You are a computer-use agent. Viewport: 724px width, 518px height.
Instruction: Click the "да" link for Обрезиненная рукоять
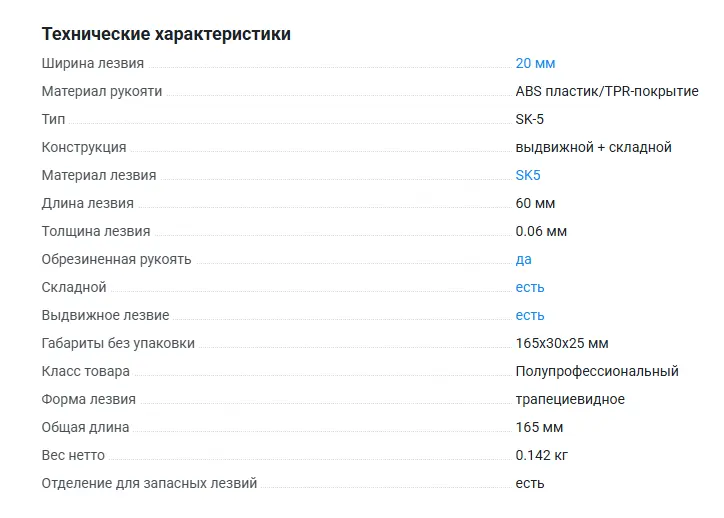click(523, 259)
